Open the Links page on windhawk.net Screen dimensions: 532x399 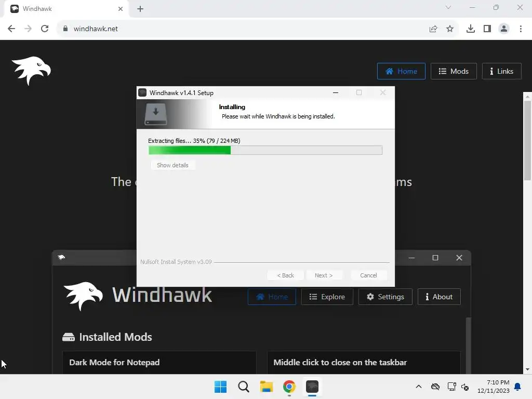(501, 71)
